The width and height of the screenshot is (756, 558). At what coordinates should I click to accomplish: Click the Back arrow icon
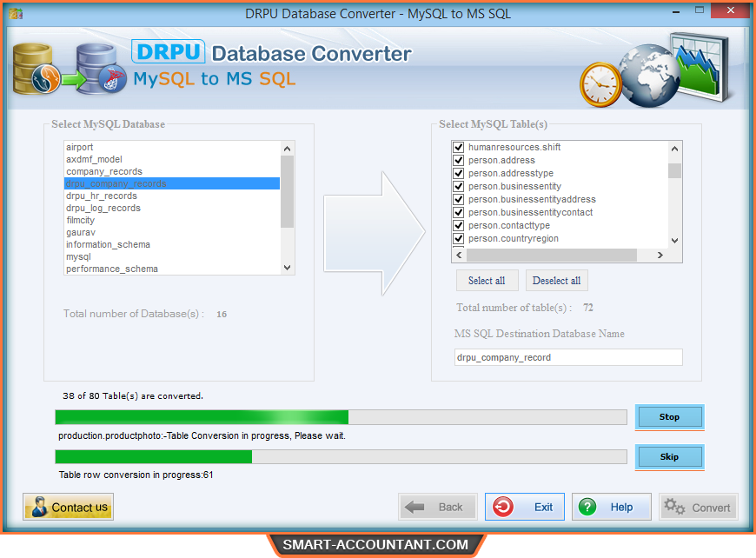point(414,507)
